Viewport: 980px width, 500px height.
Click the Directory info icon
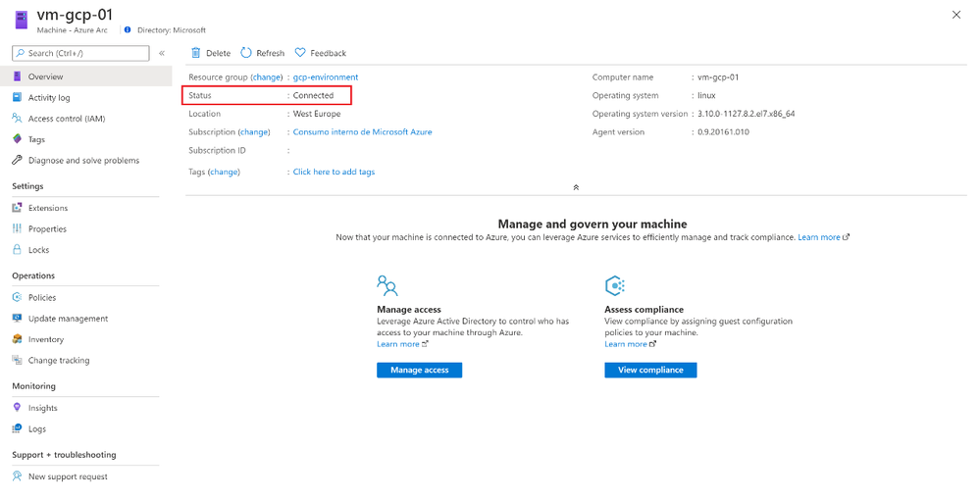(x=128, y=30)
